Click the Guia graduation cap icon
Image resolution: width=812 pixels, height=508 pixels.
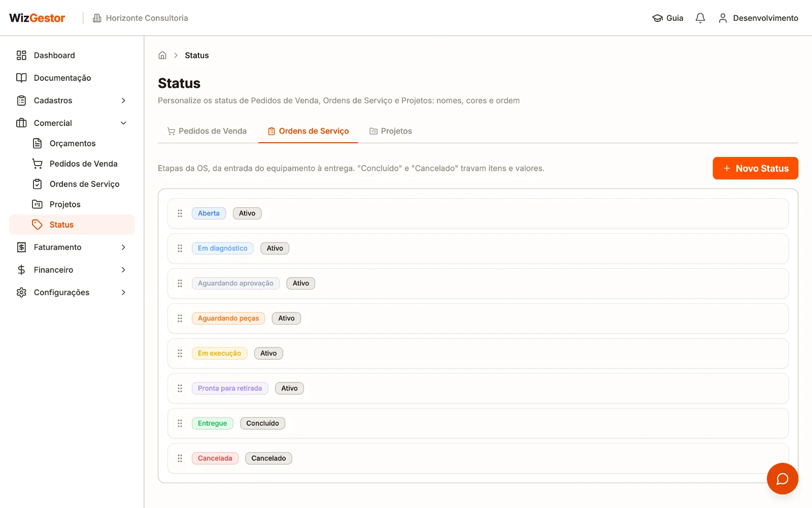click(658, 18)
